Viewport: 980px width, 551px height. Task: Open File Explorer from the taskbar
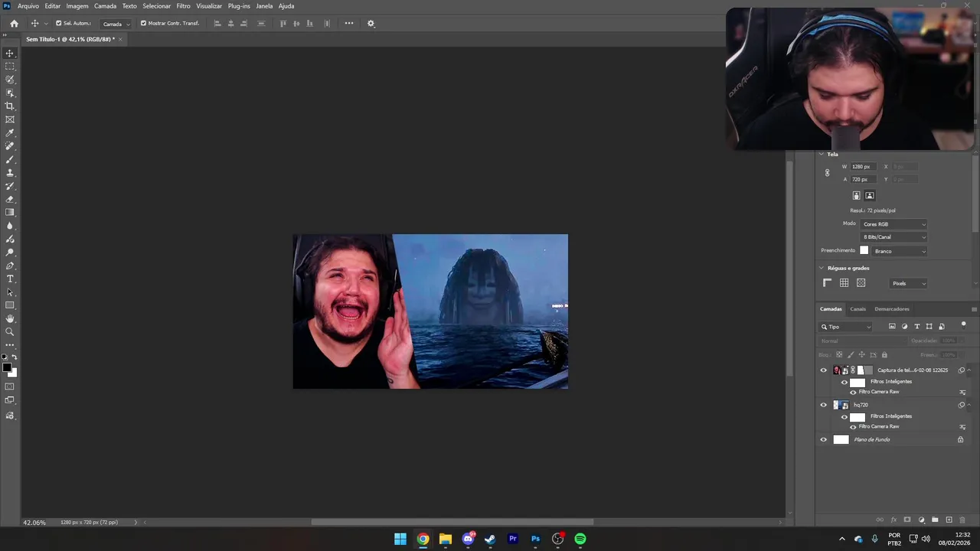pos(445,539)
